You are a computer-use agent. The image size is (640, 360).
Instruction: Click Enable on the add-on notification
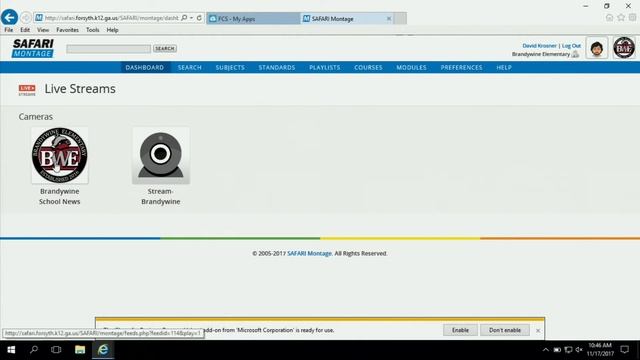click(x=460, y=330)
